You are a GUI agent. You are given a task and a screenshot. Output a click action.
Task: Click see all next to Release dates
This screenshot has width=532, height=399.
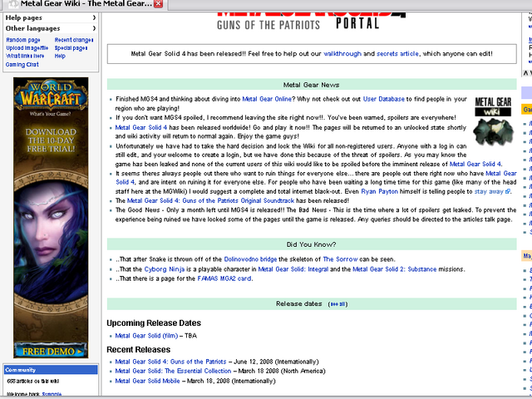click(338, 304)
